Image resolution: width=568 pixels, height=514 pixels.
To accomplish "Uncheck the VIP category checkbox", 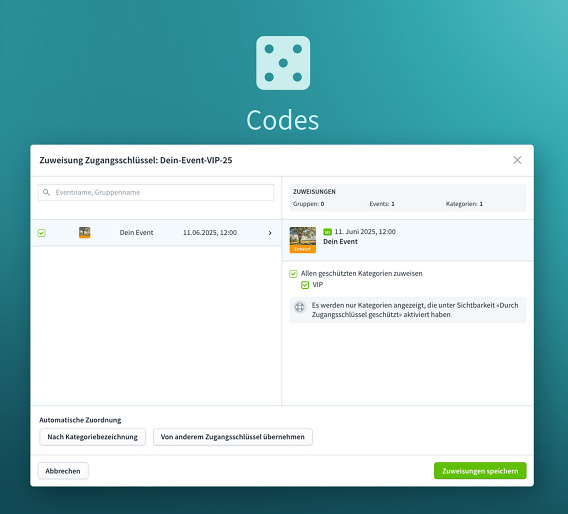I will point(305,285).
